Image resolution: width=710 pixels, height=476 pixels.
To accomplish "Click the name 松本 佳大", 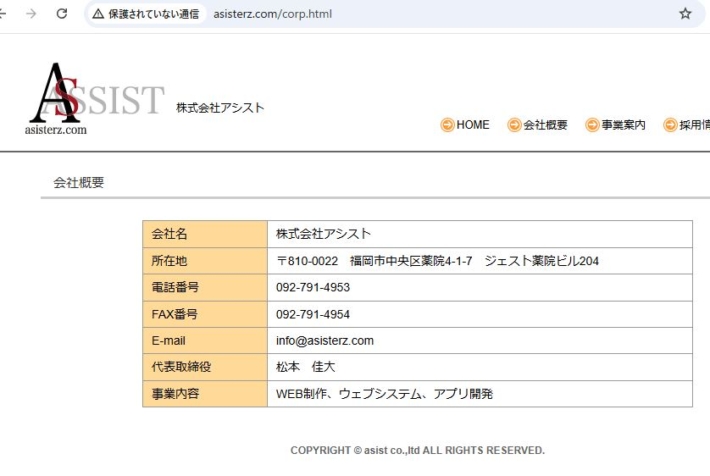I will (306, 367).
